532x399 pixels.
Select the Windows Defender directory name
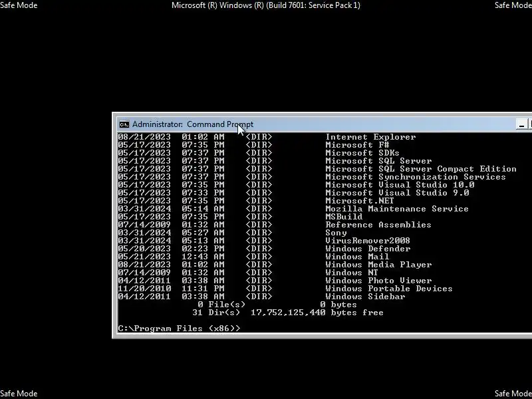pos(368,249)
